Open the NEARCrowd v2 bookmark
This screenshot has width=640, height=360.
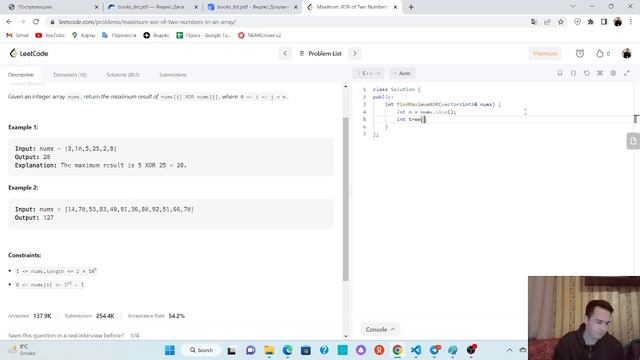point(260,35)
